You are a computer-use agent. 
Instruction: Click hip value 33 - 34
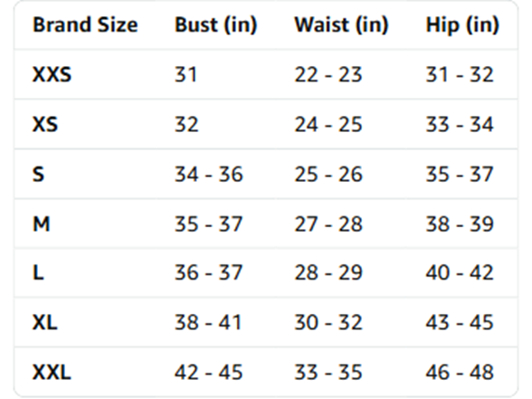460,124
